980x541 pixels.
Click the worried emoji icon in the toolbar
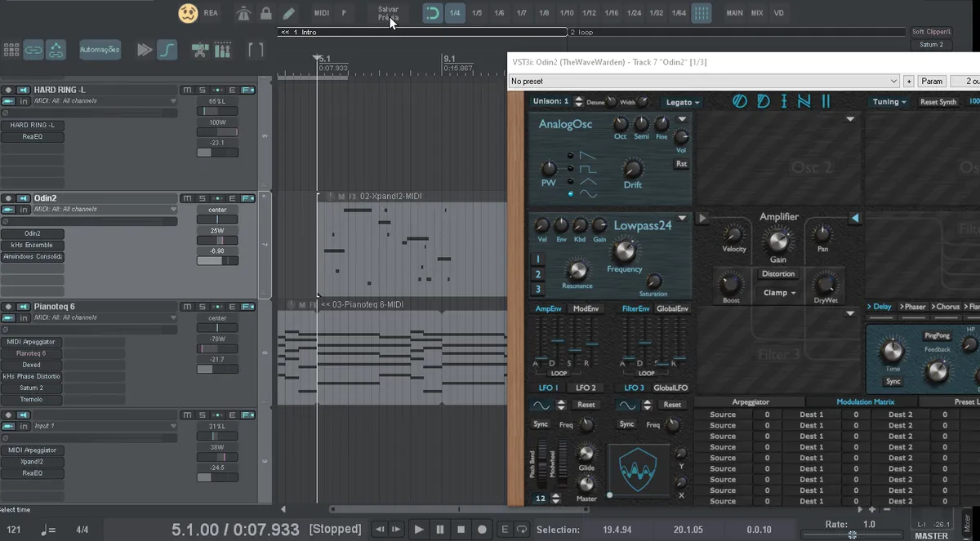188,13
